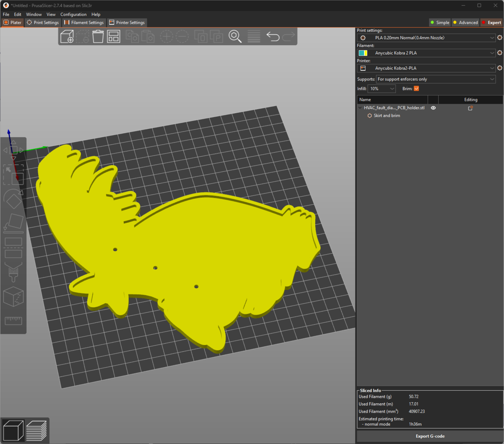Click the Arrange objects icon
The image size is (504, 444).
(x=114, y=36)
